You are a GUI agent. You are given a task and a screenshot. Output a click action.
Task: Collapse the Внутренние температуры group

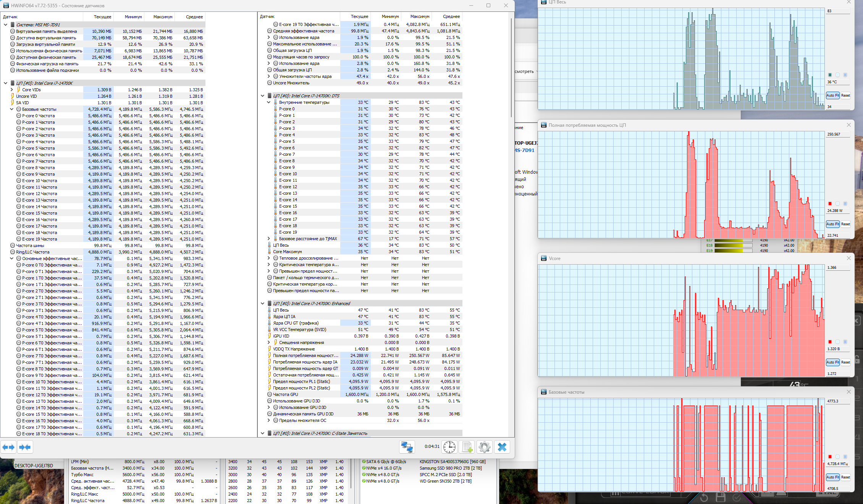(x=268, y=102)
